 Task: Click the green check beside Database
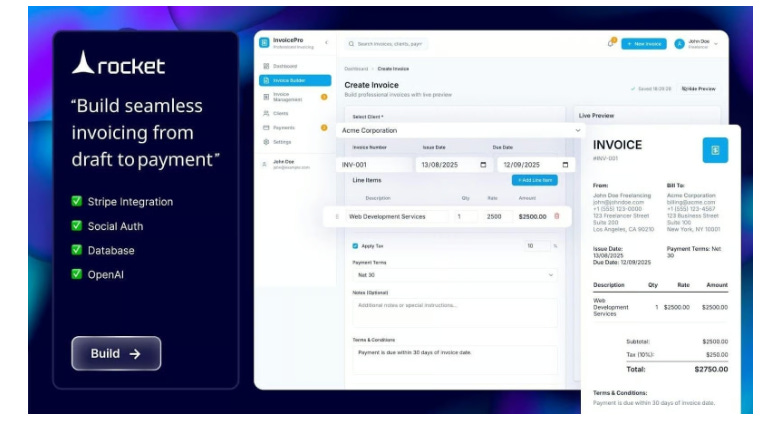tap(77, 250)
